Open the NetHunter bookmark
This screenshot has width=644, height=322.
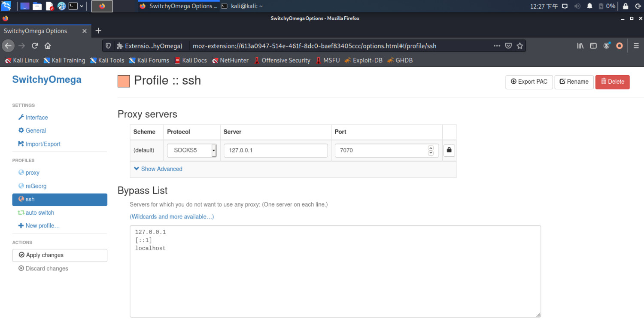point(230,61)
